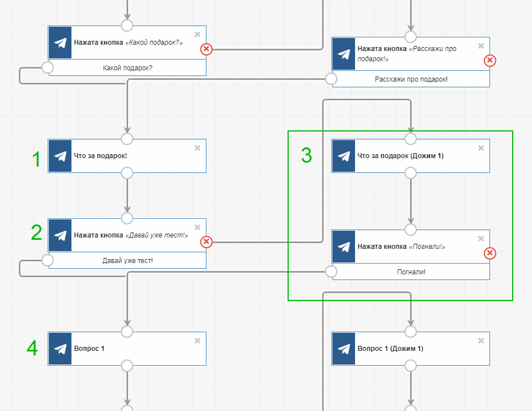The width and height of the screenshot is (532, 411).
Task: Click Telegram icon on «Погнали!» button block
Action: click(344, 247)
